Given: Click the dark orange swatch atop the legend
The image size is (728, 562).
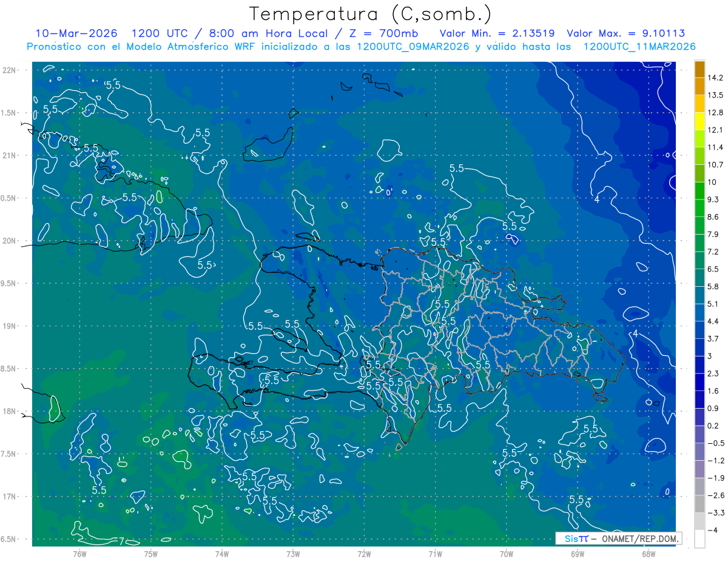Looking at the screenshot, I should pyautogui.click(x=699, y=69).
